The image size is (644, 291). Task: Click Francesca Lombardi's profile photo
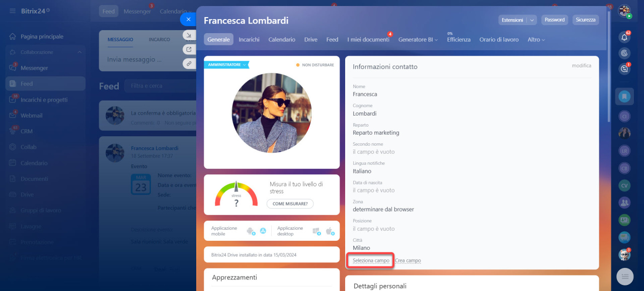point(272,113)
